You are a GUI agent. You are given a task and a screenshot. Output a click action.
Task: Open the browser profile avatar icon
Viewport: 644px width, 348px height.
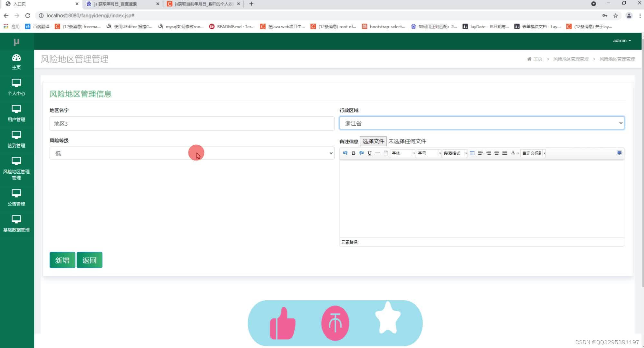(629, 15)
